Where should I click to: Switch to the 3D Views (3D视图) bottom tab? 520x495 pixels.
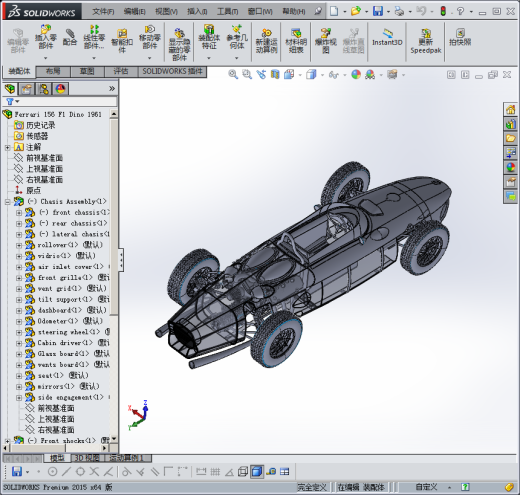[x=87, y=458]
